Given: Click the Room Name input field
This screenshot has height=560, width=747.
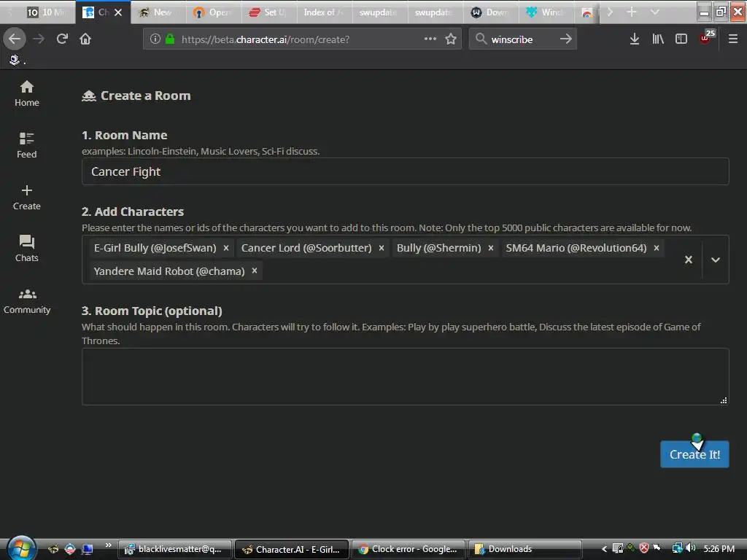Looking at the screenshot, I should click(x=405, y=171).
